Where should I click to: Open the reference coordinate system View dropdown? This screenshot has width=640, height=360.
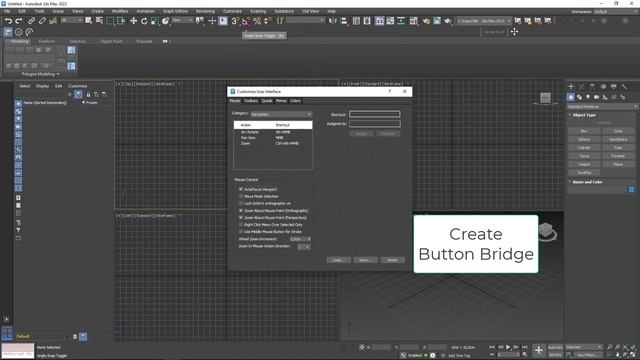(182, 20)
